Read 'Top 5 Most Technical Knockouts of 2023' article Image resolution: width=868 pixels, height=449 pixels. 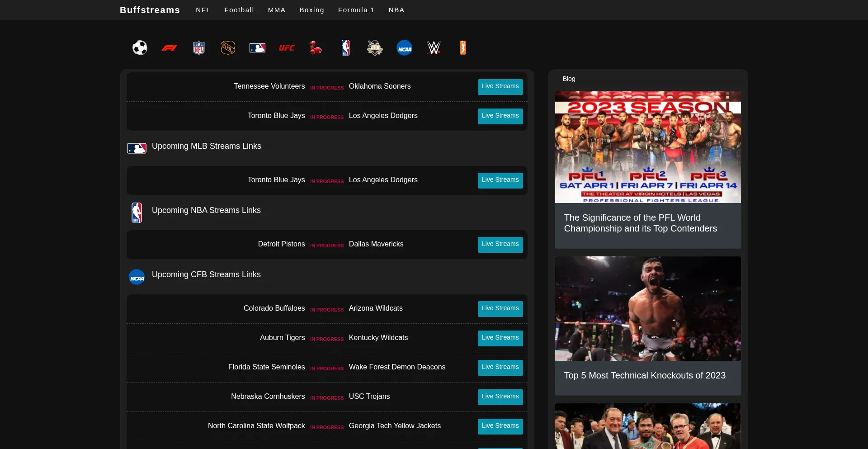click(x=645, y=375)
